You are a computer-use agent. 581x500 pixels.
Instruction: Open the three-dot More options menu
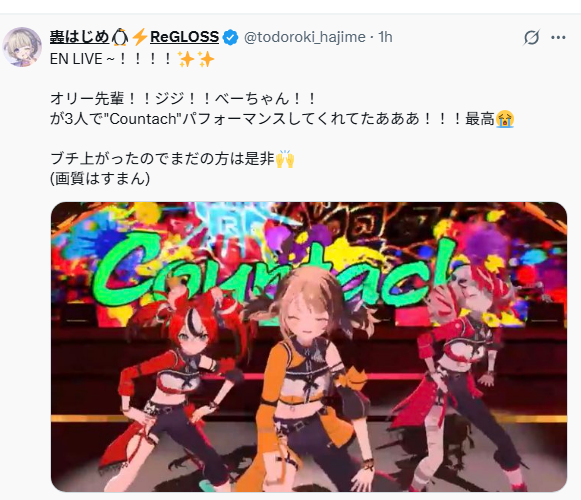coord(558,37)
